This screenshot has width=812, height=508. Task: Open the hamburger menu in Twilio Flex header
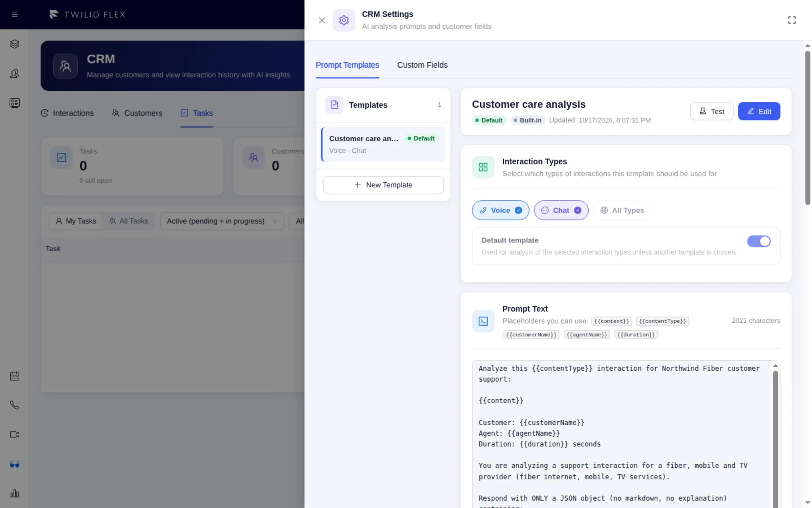15,15
